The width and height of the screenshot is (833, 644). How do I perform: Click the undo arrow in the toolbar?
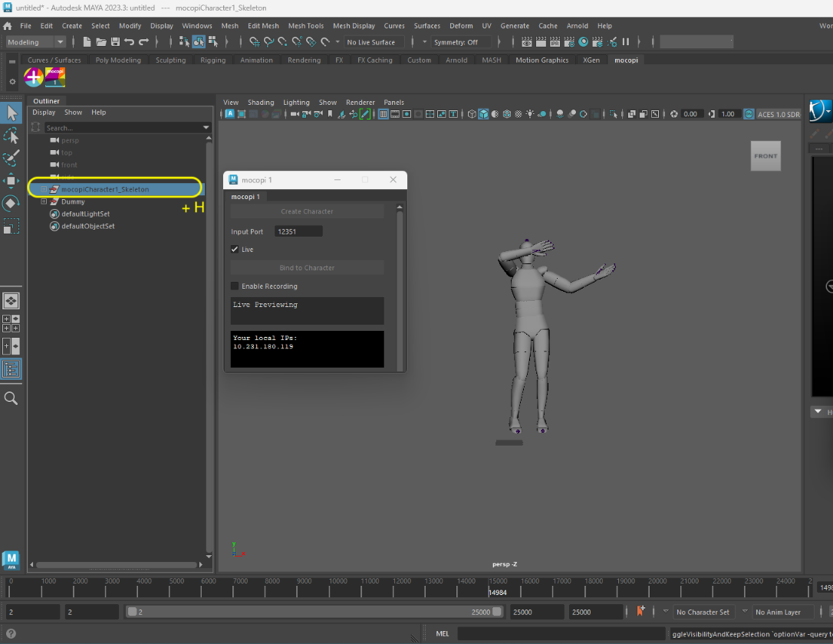click(129, 42)
